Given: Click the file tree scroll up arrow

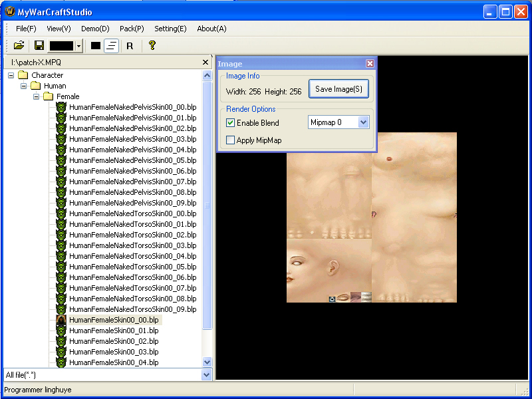Looking at the screenshot, I should point(207,75).
